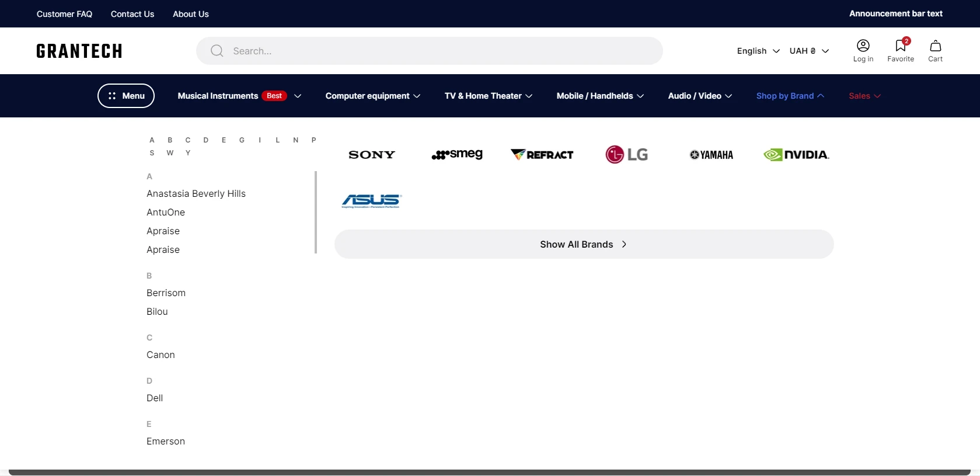The height and width of the screenshot is (476, 980).
Task: Select the ASUS brand logo
Action: (x=372, y=201)
